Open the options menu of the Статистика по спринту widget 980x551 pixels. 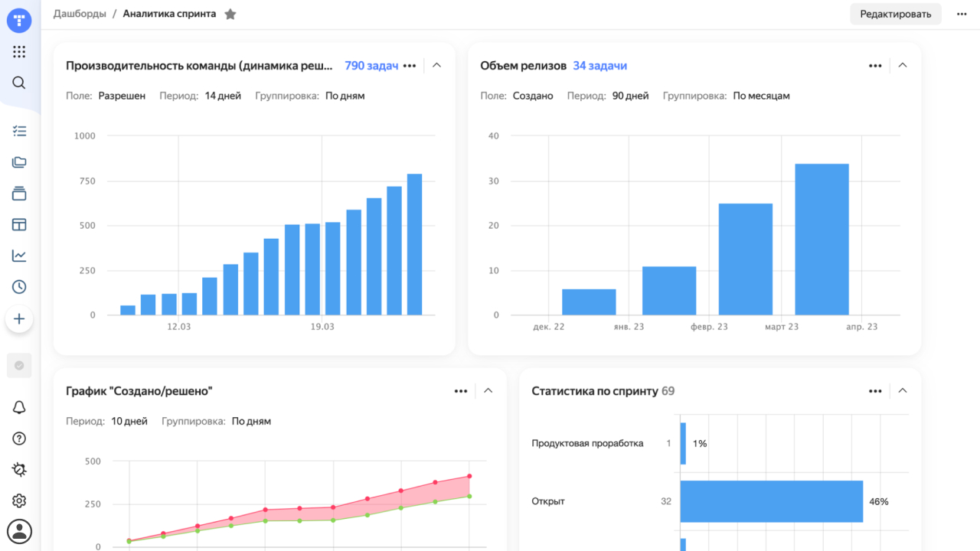click(x=875, y=391)
